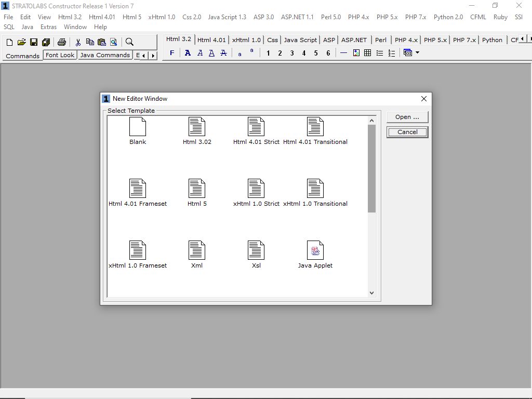Click the Font 'F' icon

coord(172,53)
